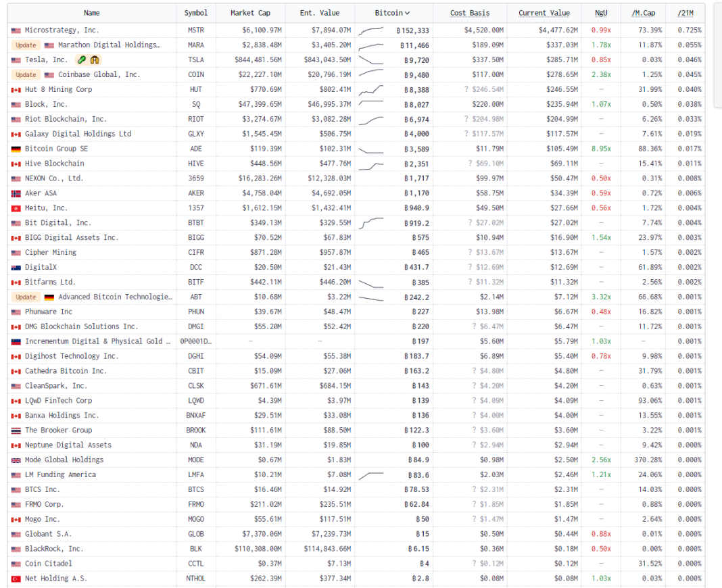Sort by the Ent. Value column header
722x588 pixels.
pos(319,13)
